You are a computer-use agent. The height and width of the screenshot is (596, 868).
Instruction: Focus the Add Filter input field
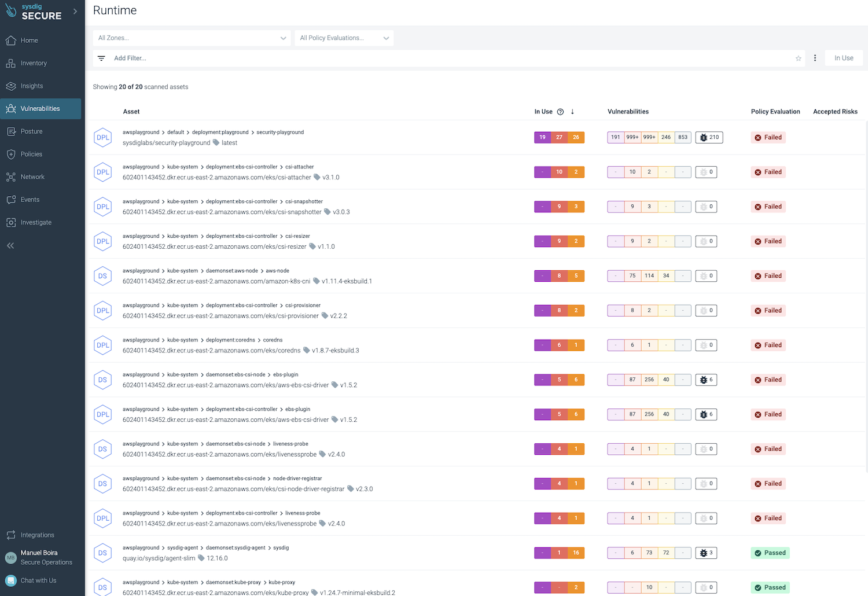tap(451, 58)
